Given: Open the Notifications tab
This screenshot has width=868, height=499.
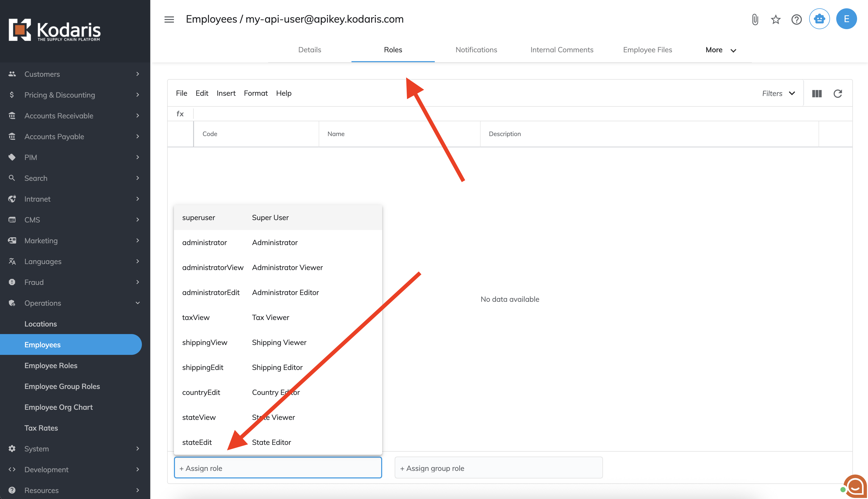Looking at the screenshot, I should click(476, 50).
